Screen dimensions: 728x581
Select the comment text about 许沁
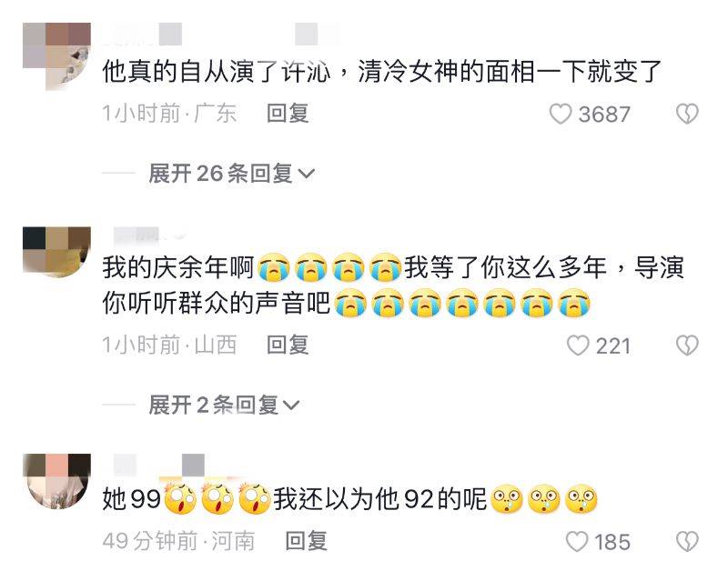coord(381,72)
